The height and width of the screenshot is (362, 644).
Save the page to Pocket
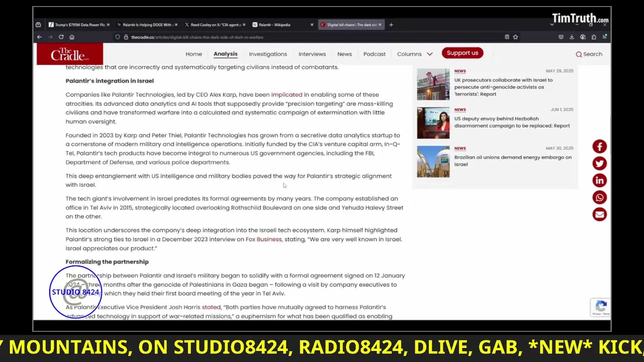[x=561, y=37]
